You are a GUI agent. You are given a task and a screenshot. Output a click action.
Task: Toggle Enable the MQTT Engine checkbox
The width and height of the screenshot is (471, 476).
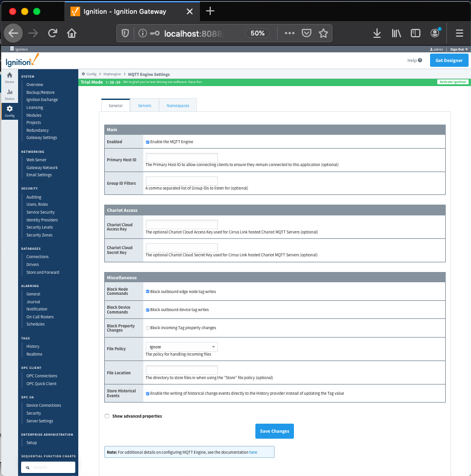click(x=148, y=142)
